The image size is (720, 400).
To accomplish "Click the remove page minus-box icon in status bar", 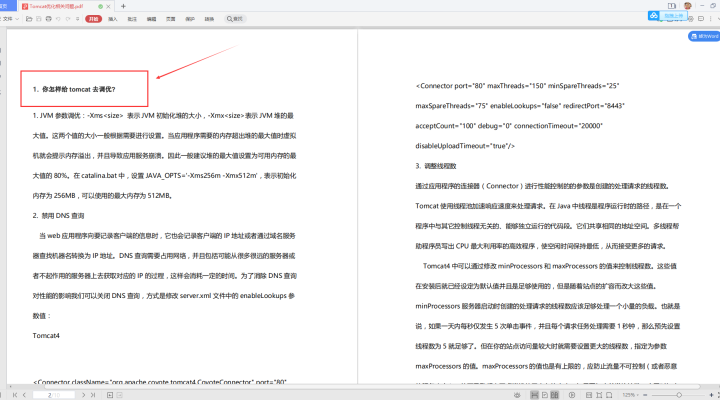I will click(119, 395).
